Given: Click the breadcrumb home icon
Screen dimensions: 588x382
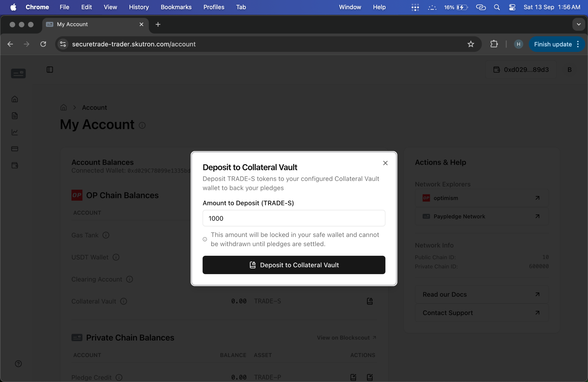Looking at the screenshot, I should pyautogui.click(x=63, y=107).
